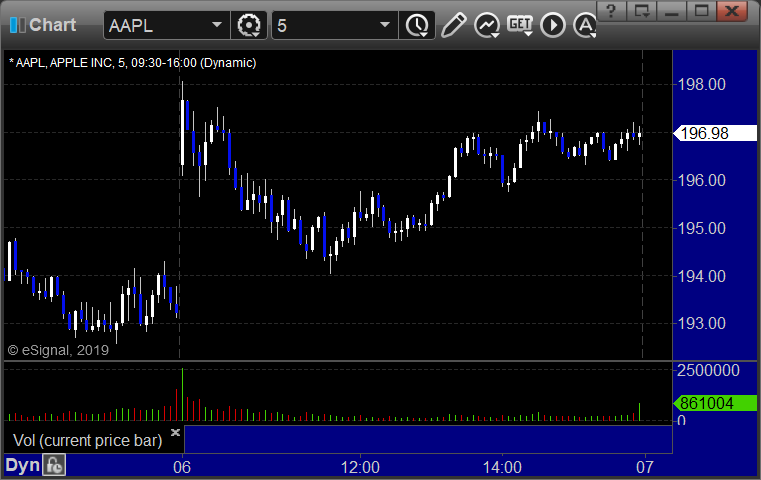Viewport: 761px width, 480px height.
Task: Click the help question mark button
Action: 611,11
